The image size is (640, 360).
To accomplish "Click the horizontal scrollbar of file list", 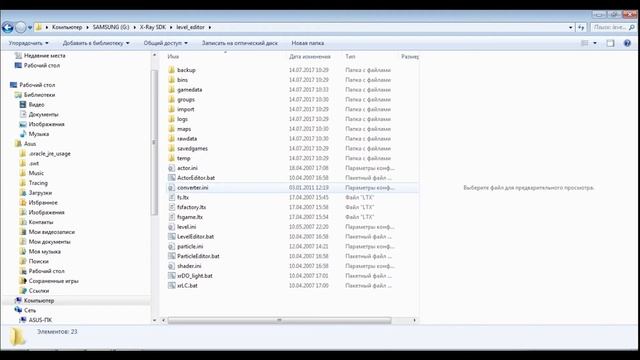I will 279,320.
